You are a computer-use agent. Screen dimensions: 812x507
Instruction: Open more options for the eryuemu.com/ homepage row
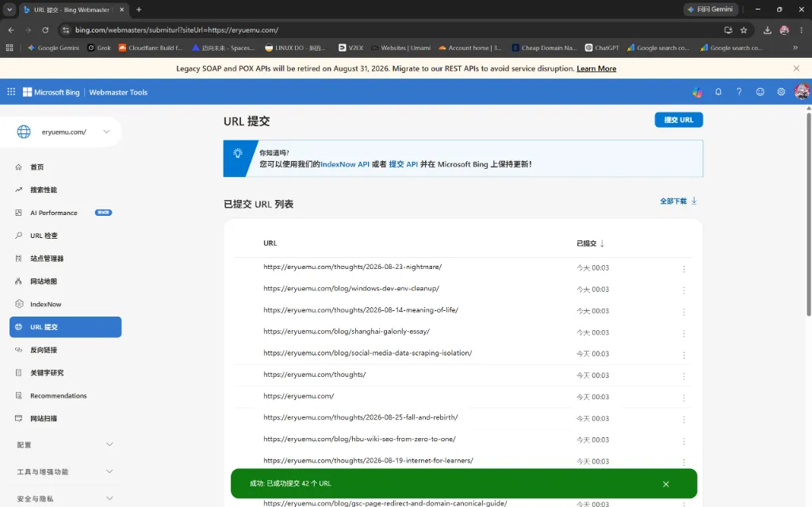(x=684, y=398)
